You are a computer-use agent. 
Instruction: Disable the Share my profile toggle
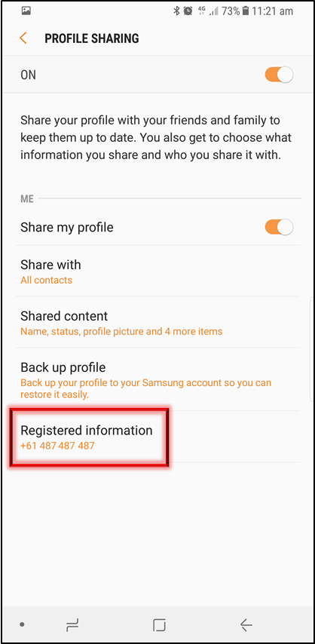coord(279,227)
